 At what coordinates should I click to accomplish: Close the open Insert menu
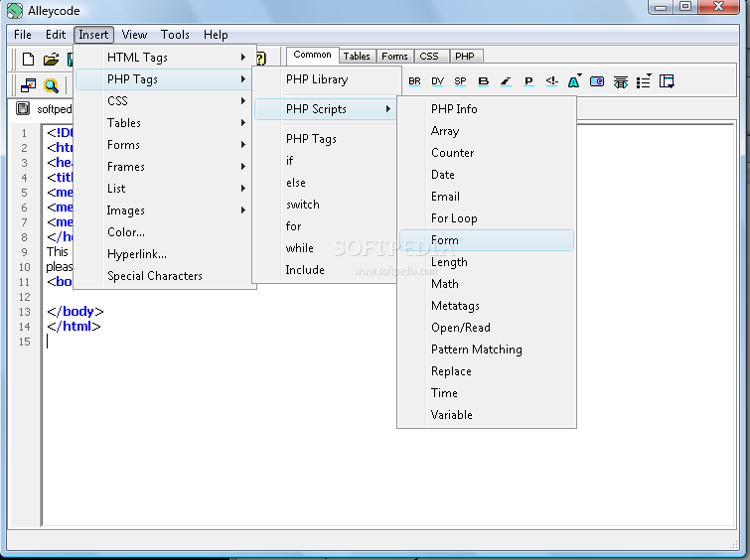93,35
